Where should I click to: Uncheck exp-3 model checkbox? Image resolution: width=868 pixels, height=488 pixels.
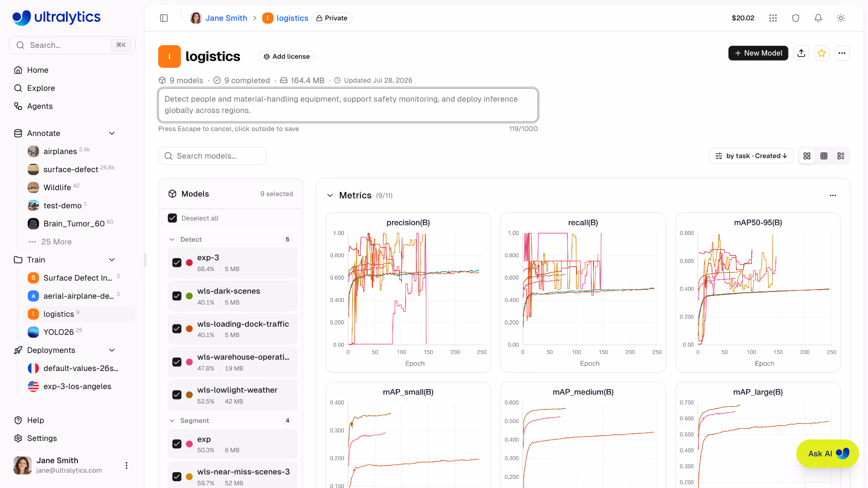(x=177, y=263)
